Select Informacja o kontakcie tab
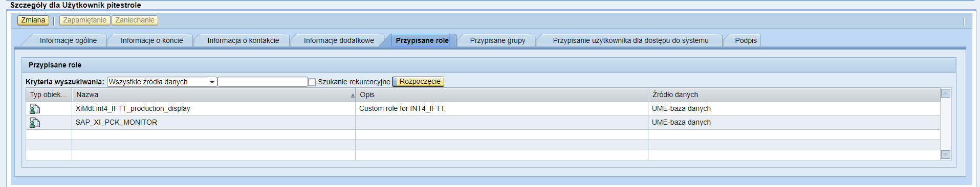980x187 pixels. pos(243,40)
